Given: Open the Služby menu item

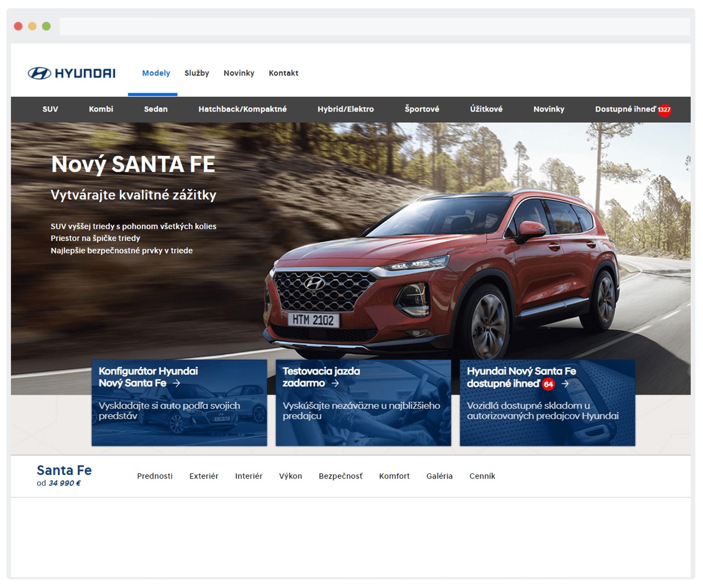Looking at the screenshot, I should [x=197, y=73].
